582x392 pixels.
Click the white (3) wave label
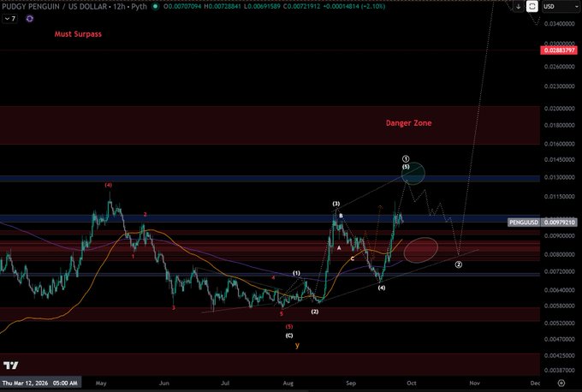(336, 204)
